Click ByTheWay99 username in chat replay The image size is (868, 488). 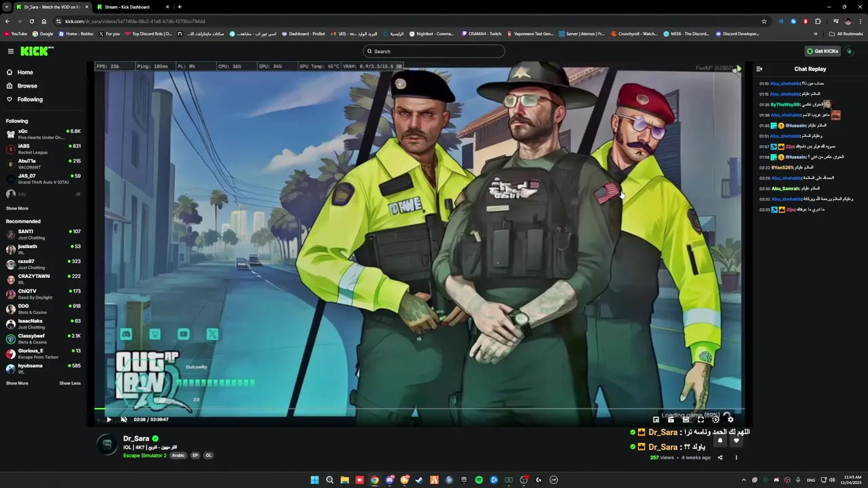point(785,104)
